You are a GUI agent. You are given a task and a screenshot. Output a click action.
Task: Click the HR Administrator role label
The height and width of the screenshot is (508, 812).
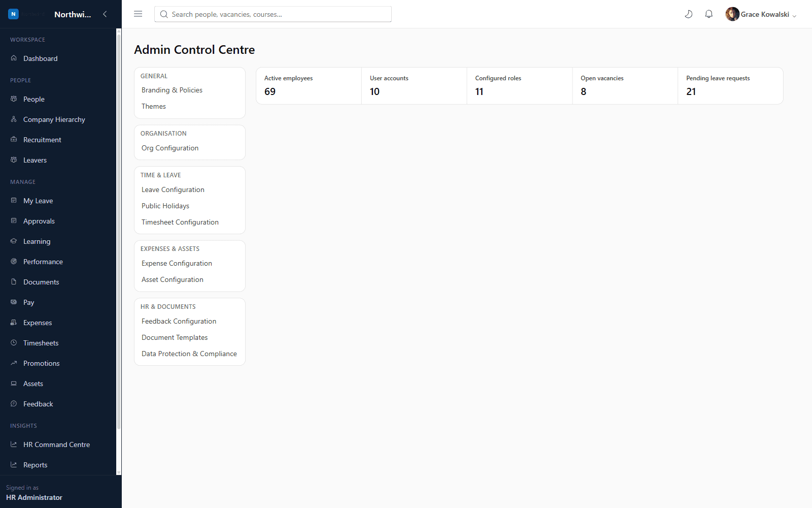point(34,497)
